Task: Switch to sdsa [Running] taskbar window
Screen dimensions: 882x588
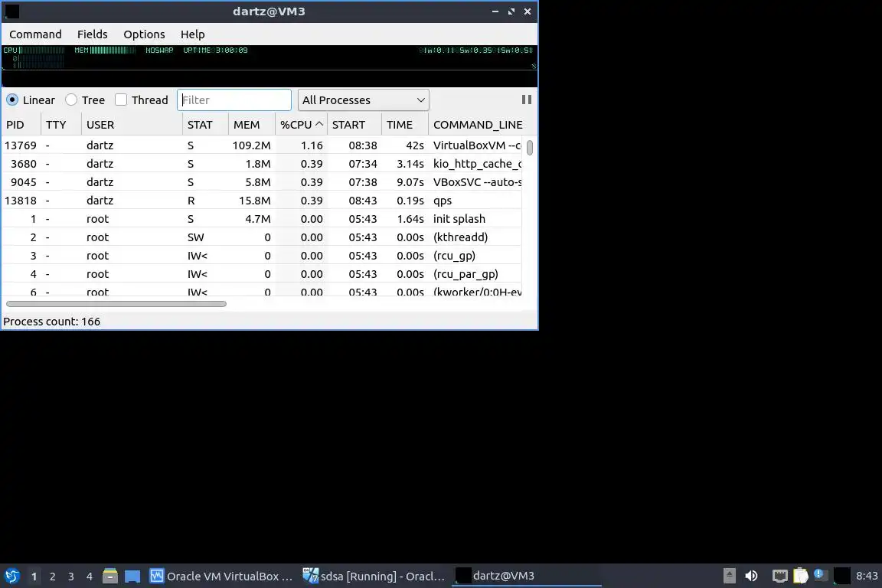Action: tap(374, 576)
